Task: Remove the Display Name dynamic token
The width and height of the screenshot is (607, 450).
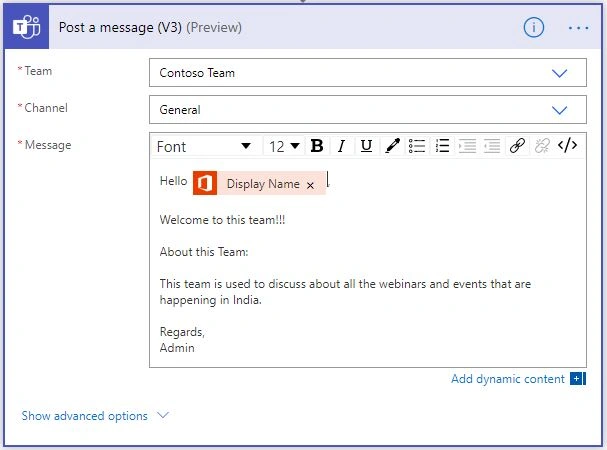Action: point(310,185)
